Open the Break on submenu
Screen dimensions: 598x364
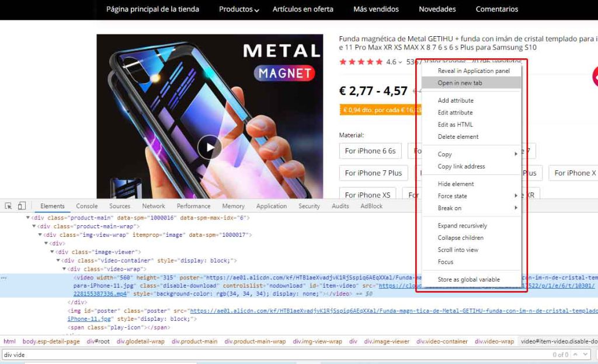pos(471,208)
